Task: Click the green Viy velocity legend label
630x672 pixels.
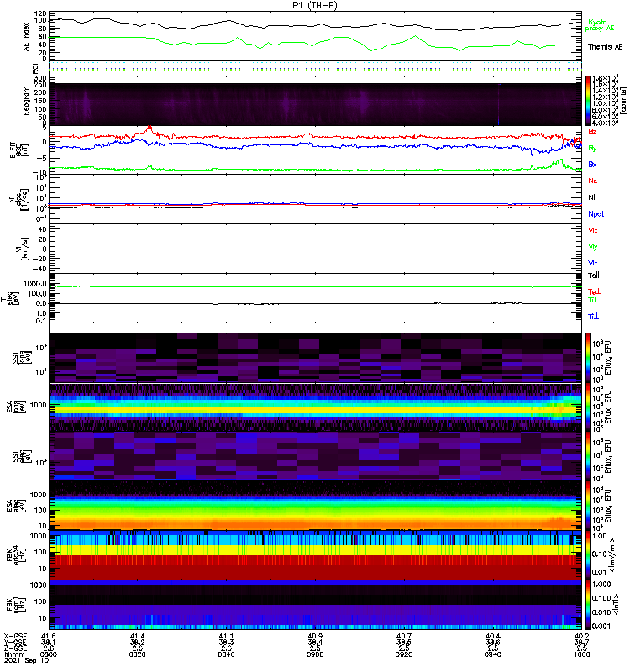Action: pos(593,247)
